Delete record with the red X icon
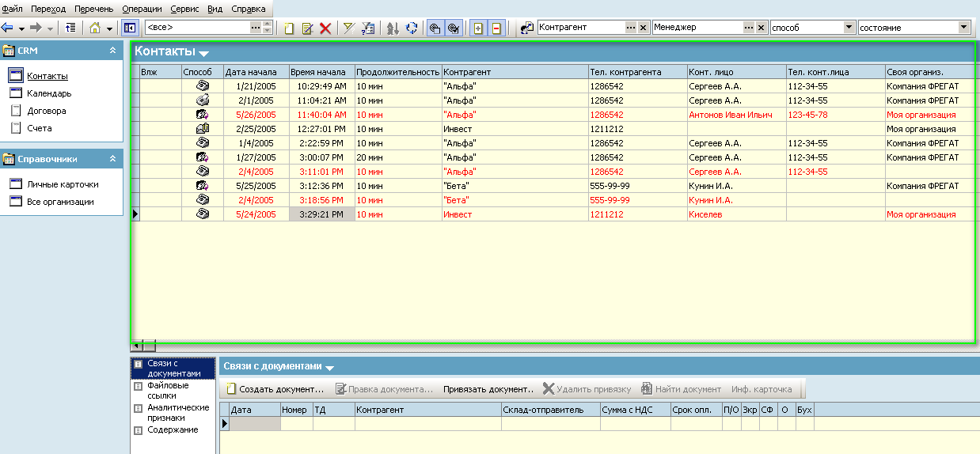This screenshot has width=980, height=454. coord(325,28)
